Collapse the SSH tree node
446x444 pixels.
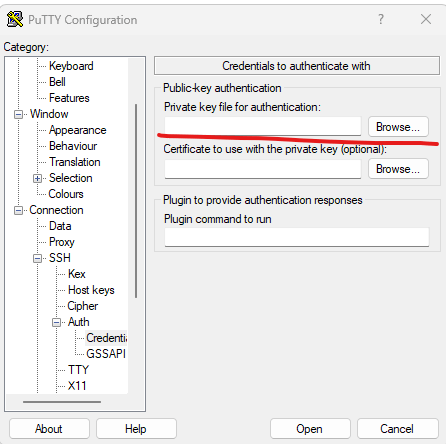tap(38, 258)
